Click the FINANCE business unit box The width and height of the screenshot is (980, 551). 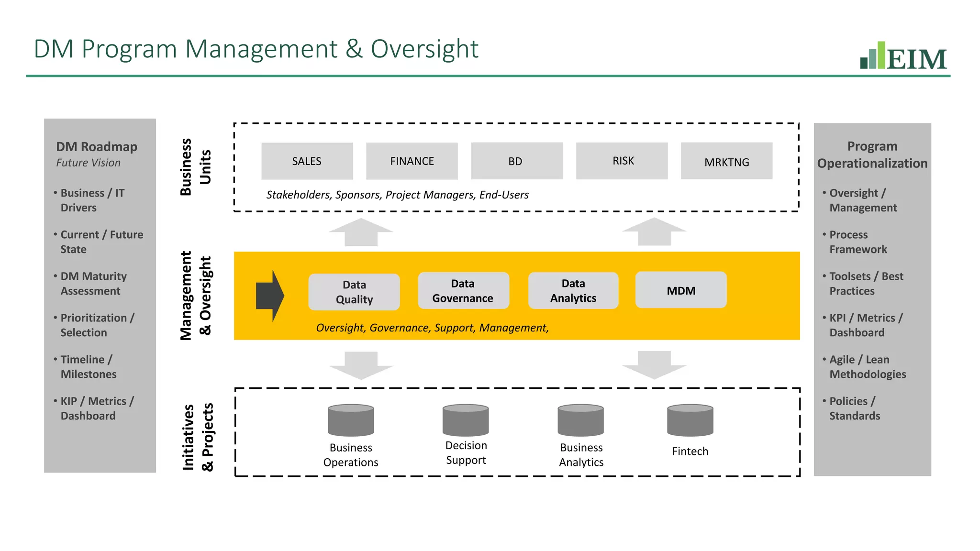click(412, 161)
